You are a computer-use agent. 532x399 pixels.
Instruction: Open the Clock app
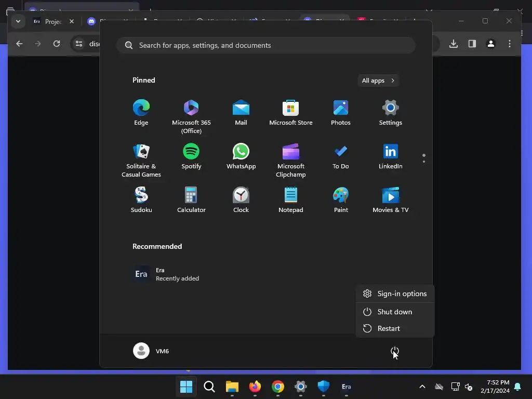[241, 200]
